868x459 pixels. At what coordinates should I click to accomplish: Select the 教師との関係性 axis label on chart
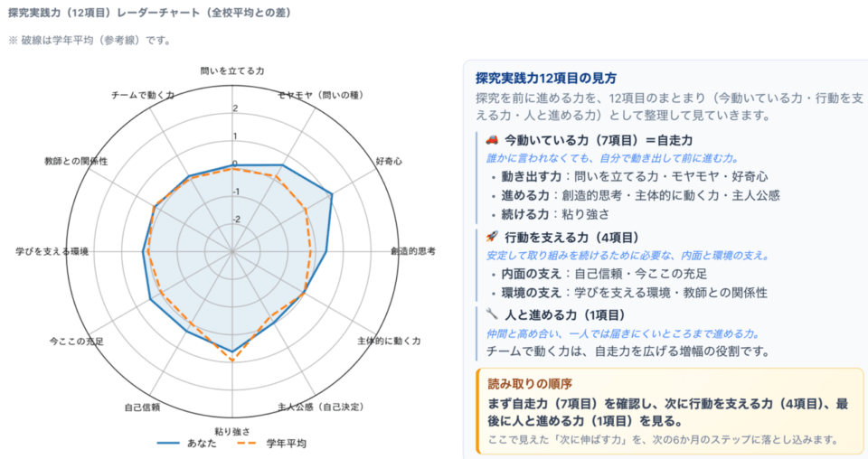(76, 161)
